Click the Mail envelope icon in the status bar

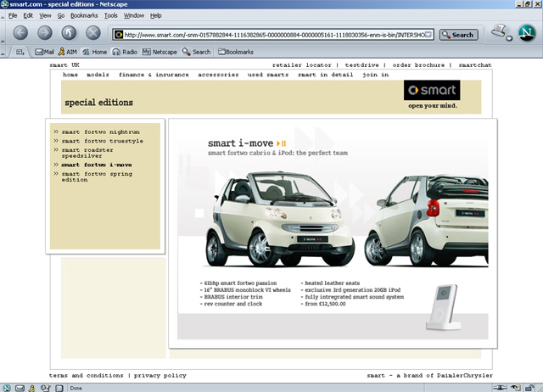[20, 389]
